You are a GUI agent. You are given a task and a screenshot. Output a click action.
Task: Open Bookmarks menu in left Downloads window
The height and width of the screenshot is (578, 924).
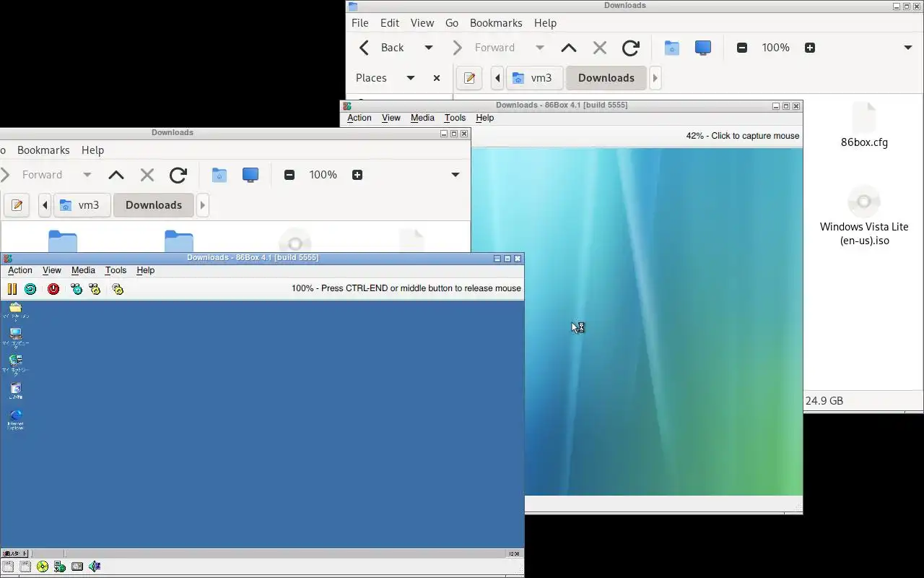pos(43,150)
